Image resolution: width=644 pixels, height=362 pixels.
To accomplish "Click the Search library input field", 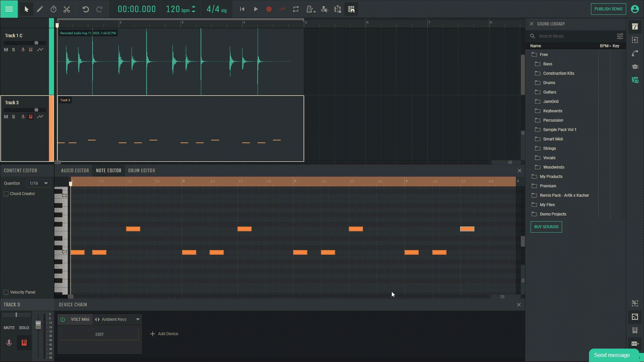I will click(x=572, y=36).
